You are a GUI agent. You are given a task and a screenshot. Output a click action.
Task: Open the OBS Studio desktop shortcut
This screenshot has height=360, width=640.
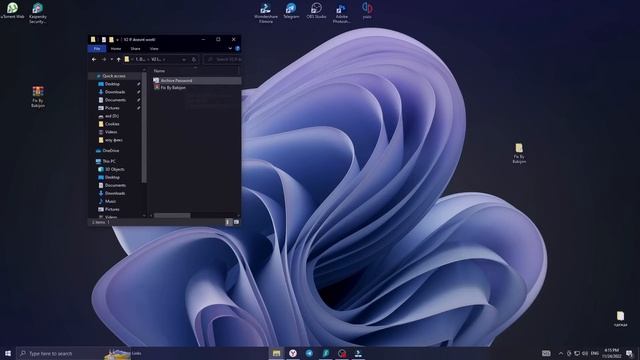pos(316,11)
